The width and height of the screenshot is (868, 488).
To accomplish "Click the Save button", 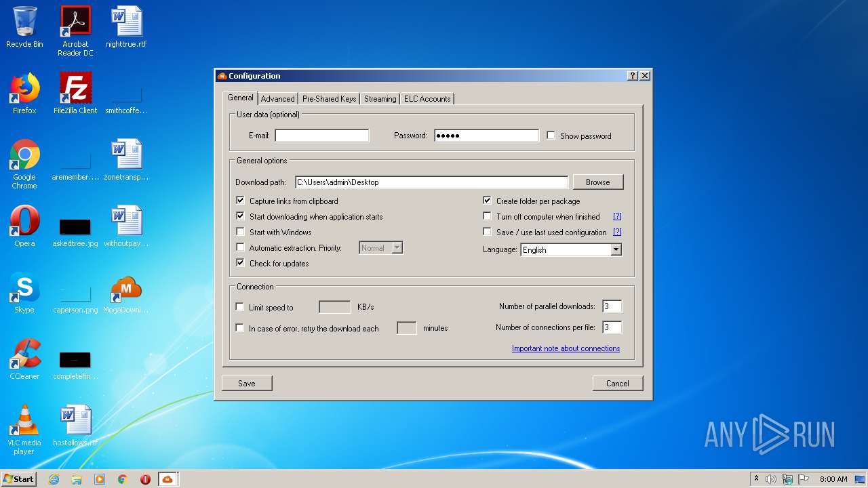I will click(247, 383).
